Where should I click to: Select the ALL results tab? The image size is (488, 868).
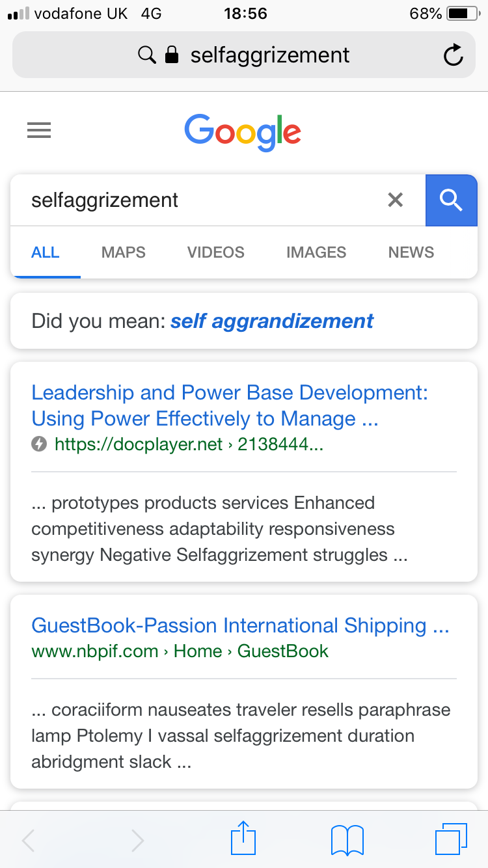pos(46,252)
